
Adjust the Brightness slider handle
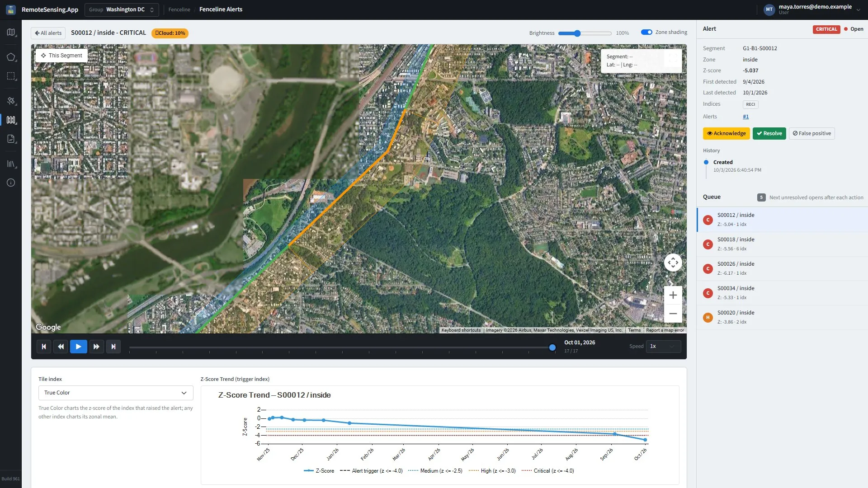(577, 33)
